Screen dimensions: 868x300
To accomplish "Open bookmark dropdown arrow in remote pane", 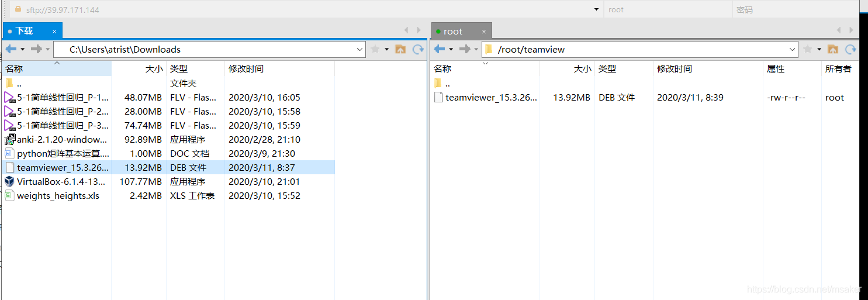I will click(819, 49).
